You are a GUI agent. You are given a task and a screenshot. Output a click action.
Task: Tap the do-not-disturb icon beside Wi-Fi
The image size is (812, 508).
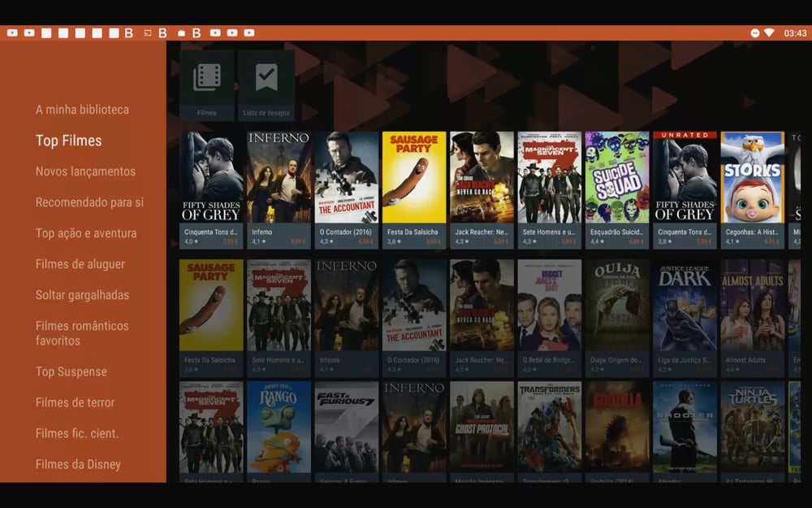pos(755,33)
